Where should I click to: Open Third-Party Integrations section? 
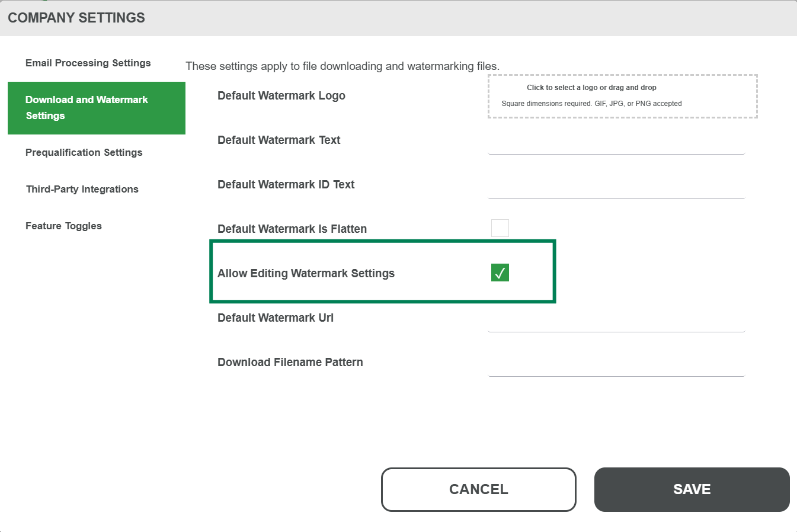coord(82,189)
